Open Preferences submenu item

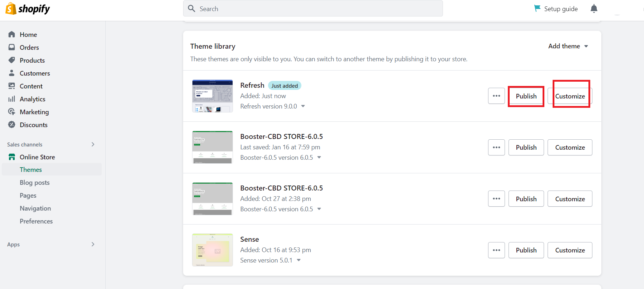click(36, 221)
